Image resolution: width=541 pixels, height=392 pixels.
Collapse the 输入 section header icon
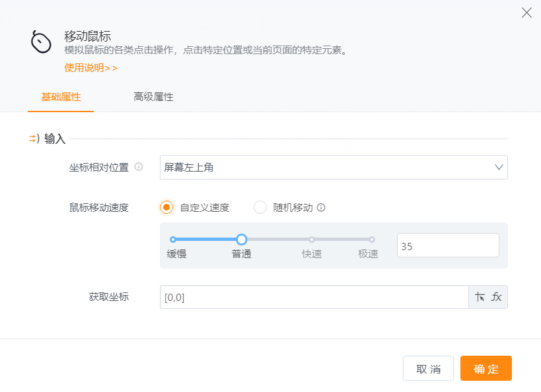(33, 139)
